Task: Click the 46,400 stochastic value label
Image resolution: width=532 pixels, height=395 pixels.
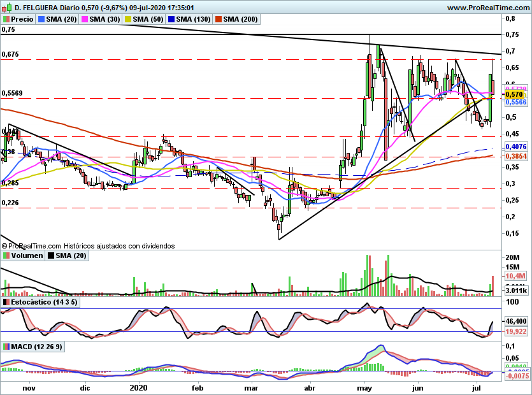Action: point(515,321)
